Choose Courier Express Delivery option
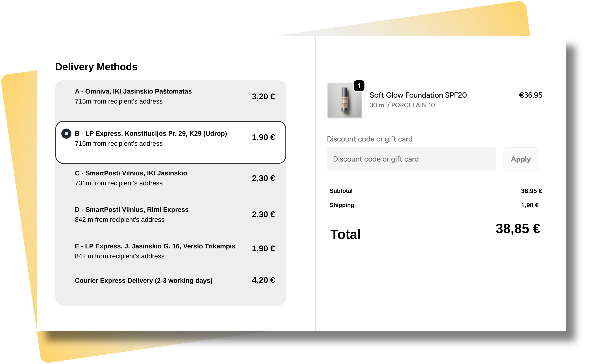Screen dimensions: 595x364 tap(143, 280)
